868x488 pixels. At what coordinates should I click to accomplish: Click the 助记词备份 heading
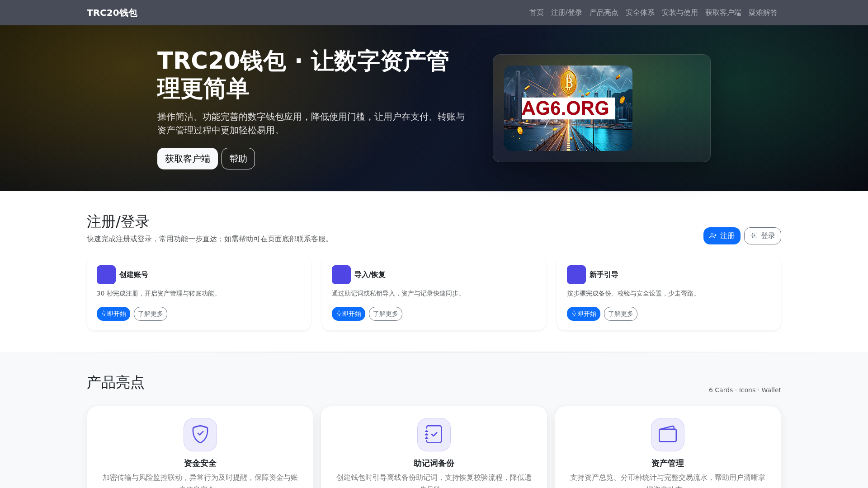coord(434,463)
